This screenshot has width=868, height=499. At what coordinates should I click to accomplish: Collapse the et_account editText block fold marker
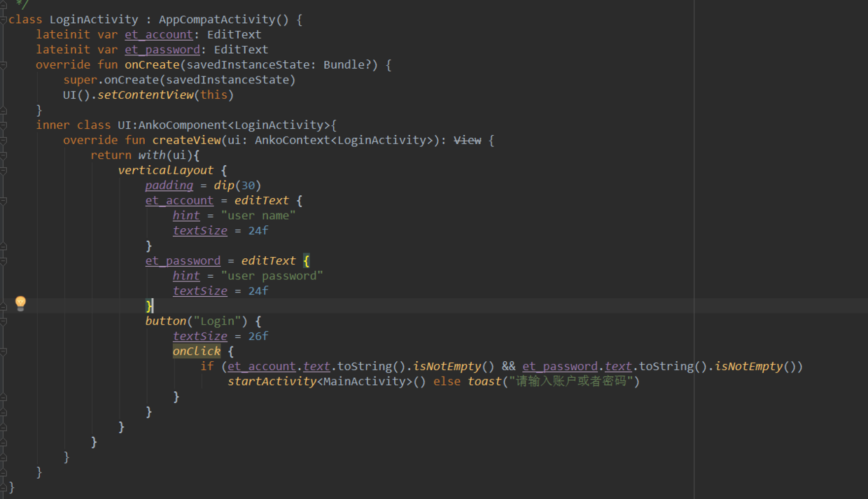pos(3,200)
